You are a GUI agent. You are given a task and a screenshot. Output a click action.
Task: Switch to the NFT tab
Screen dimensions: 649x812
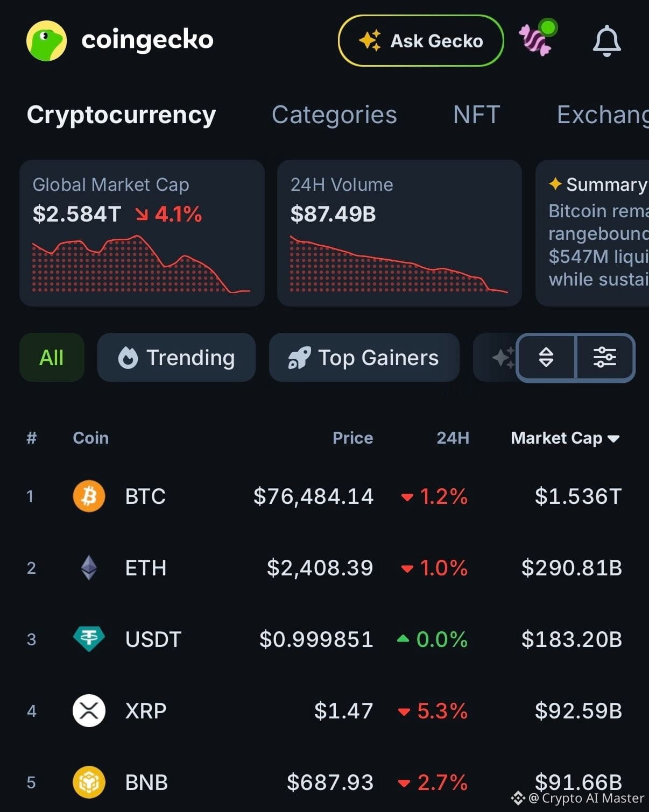click(x=477, y=115)
